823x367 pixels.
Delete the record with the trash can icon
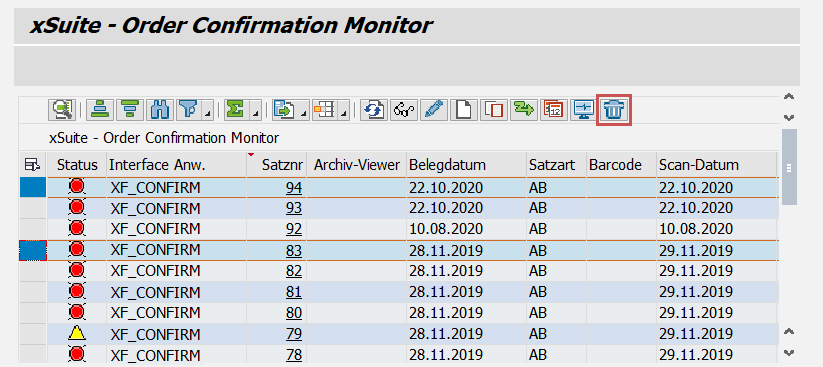click(614, 110)
